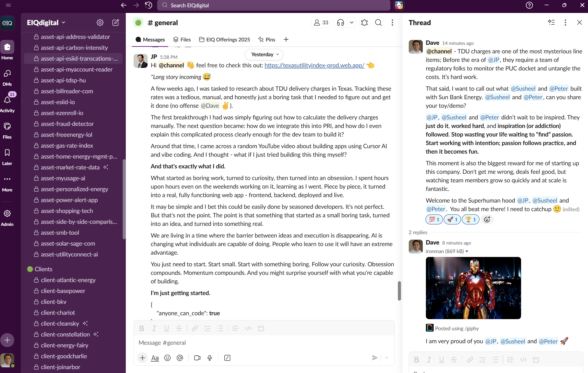Add a reaction to Dave's thread message
Viewport: 588px width, 373px height.
point(487,219)
